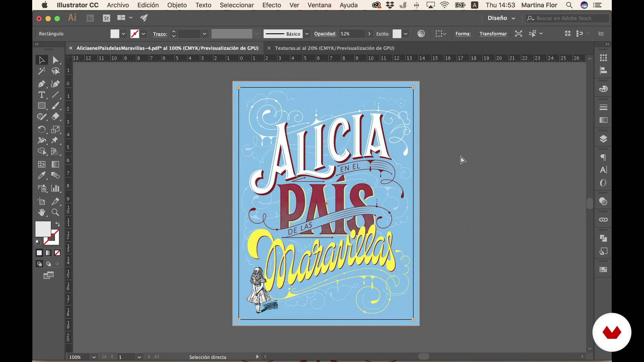The height and width of the screenshot is (362, 644).
Task: Open the Layers panel icon
Action: coord(603,139)
